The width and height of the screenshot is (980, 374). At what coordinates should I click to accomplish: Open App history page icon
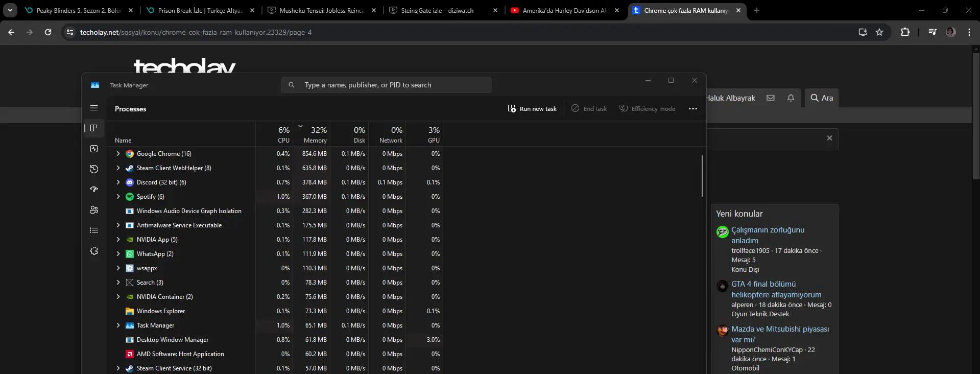point(94,169)
